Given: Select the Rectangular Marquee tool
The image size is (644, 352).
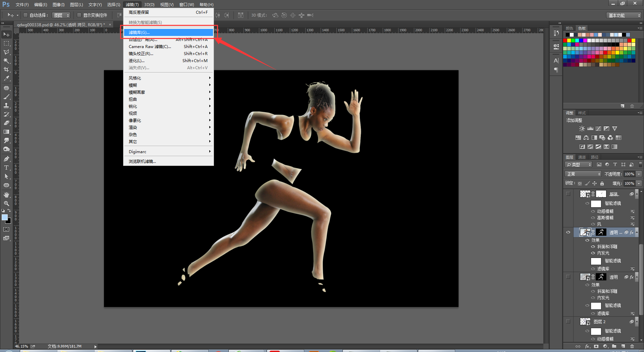Looking at the screenshot, I should pos(6,43).
